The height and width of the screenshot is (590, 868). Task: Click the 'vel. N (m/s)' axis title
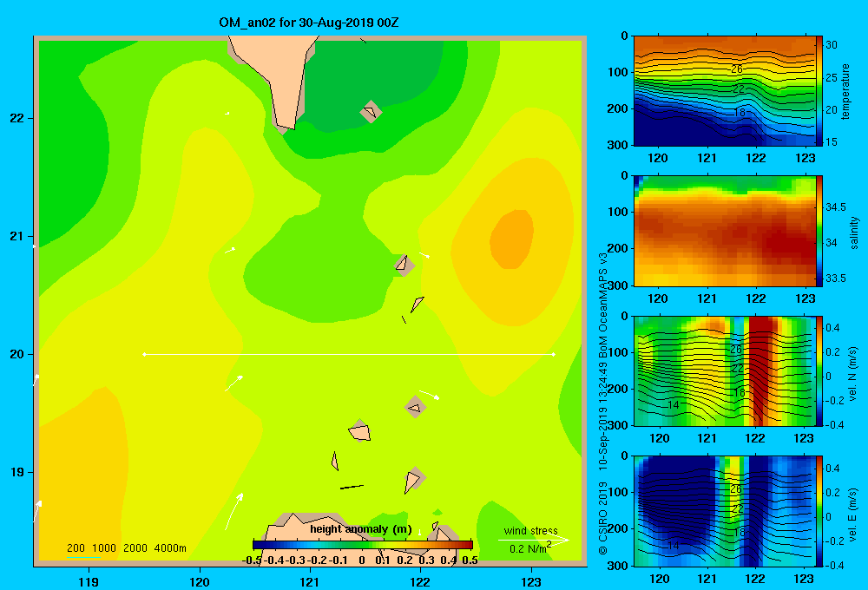853,374
